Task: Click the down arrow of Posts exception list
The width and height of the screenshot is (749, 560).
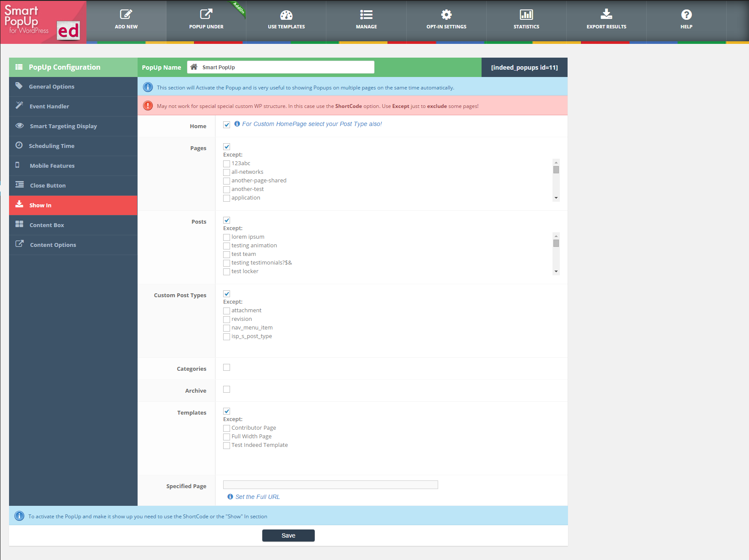Action: (x=556, y=271)
